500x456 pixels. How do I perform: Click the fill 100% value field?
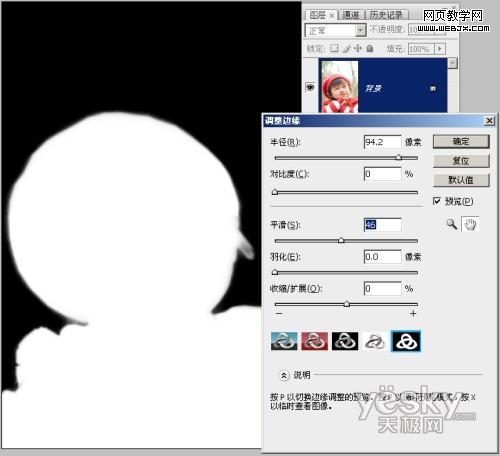[421, 49]
